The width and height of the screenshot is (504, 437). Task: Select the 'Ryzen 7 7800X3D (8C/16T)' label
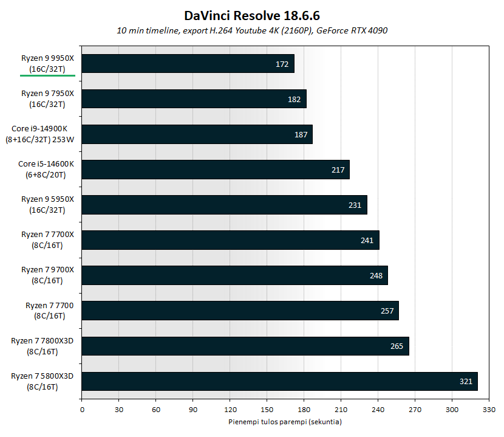42,346
